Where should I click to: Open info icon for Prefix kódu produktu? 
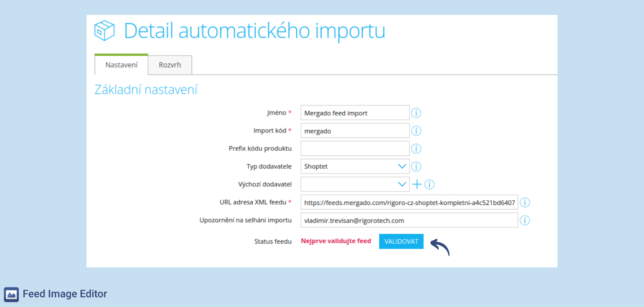[416, 149]
